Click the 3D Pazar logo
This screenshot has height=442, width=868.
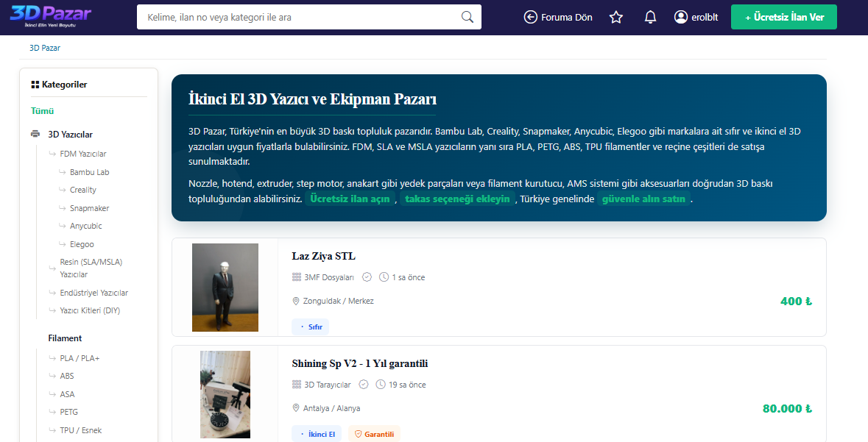pos(50,16)
